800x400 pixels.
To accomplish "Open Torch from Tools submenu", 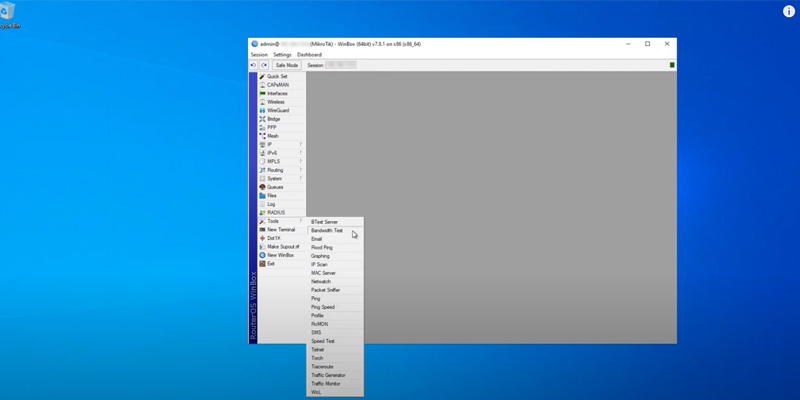I will (x=335, y=358).
